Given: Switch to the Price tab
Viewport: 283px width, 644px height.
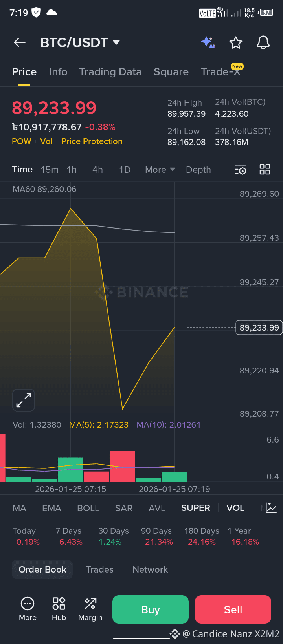Looking at the screenshot, I should (24, 72).
